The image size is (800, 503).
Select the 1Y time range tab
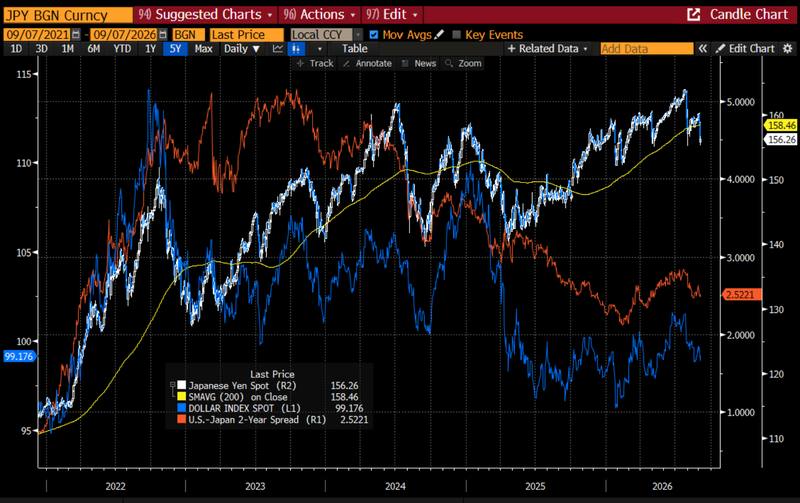pyautogui.click(x=150, y=49)
